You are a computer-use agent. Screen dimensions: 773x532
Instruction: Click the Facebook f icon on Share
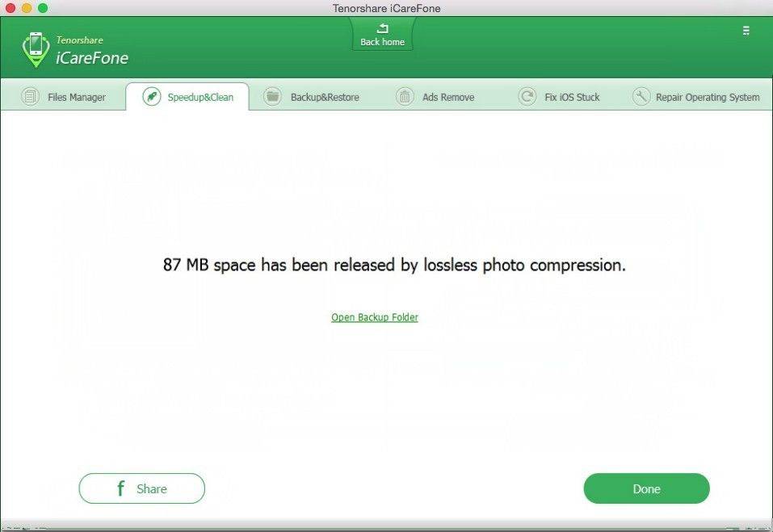coord(120,488)
